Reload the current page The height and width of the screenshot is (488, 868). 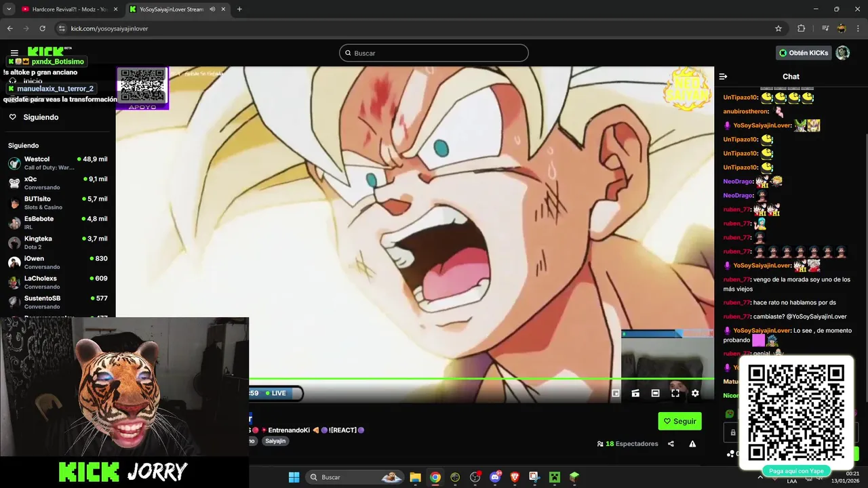(x=42, y=28)
